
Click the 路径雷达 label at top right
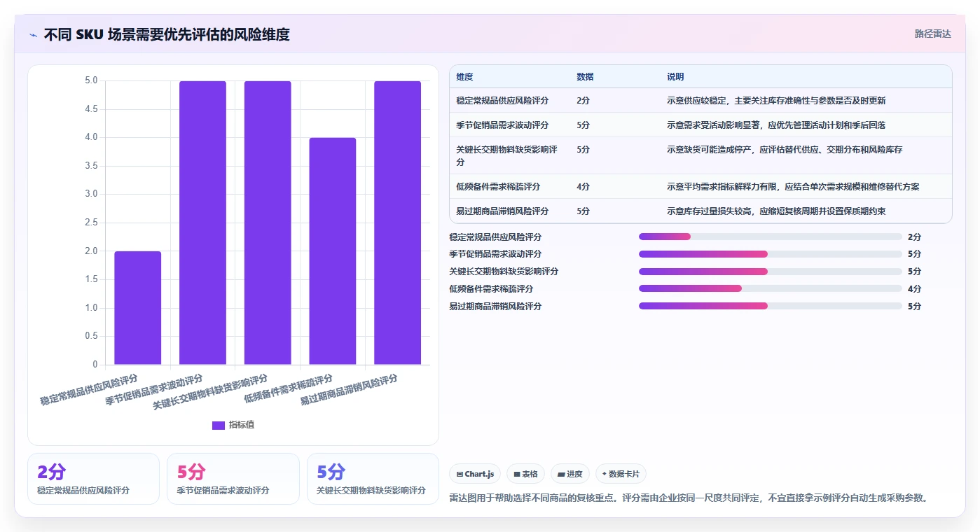tap(932, 34)
